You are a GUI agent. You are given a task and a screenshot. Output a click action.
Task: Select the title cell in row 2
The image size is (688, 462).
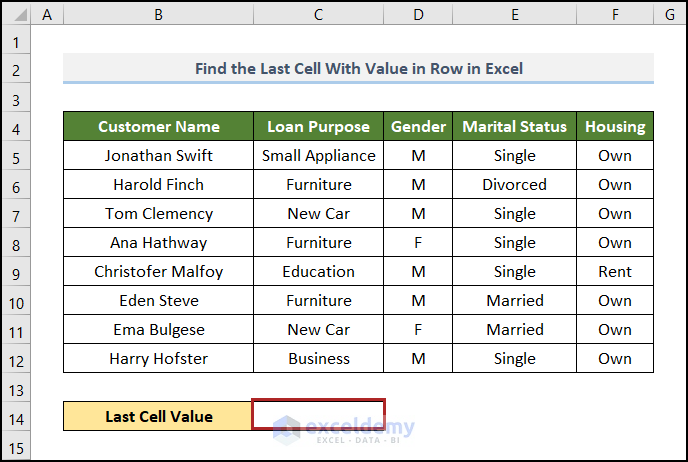(x=358, y=69)
